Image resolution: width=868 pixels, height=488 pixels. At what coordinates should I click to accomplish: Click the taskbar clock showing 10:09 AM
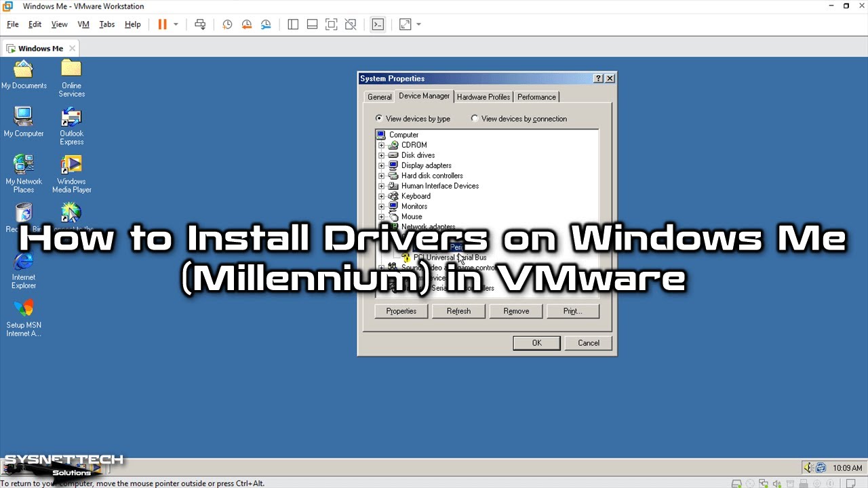tap(847, 468)
